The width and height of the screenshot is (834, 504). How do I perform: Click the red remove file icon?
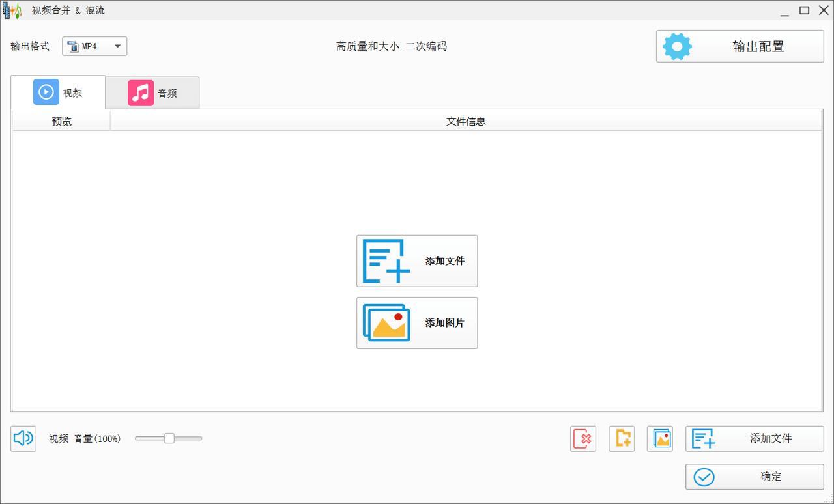point(583,439)
